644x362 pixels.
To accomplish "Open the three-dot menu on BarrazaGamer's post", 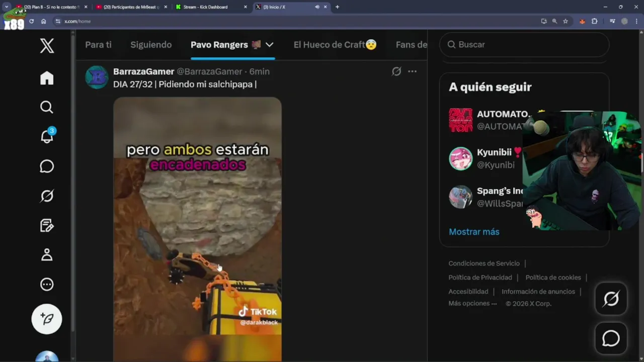I will 412,71.
